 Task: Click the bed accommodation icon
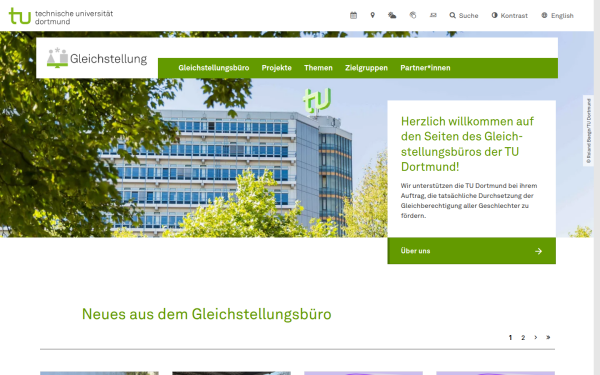click(x=433, y=15)
